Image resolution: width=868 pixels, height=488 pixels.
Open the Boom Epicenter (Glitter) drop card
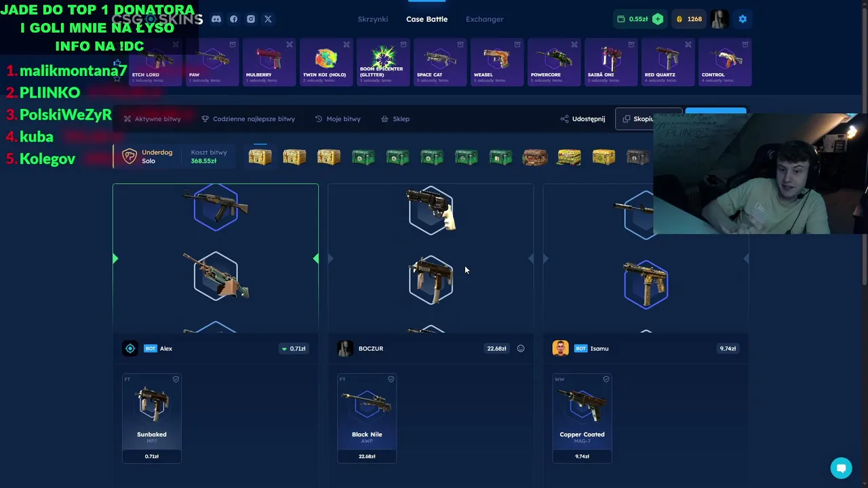click(383, 62)
